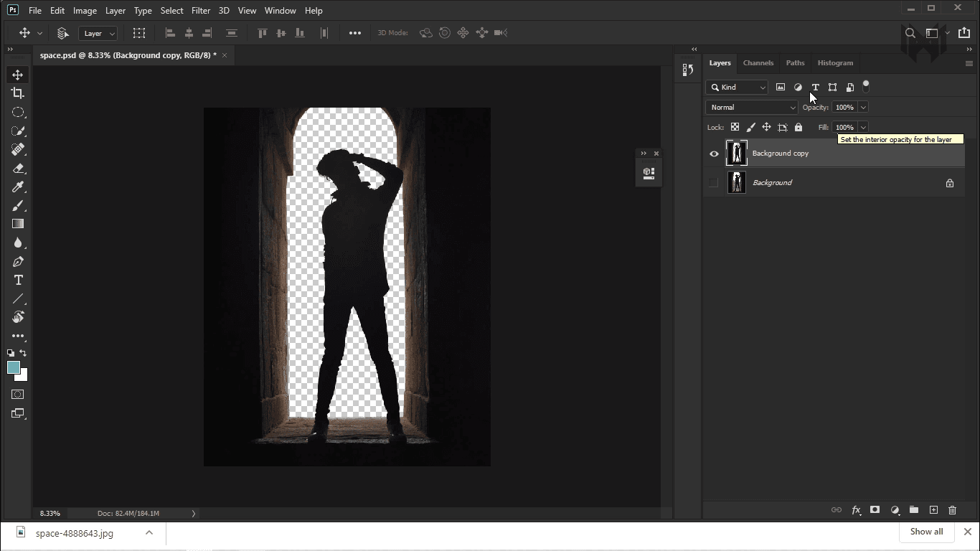Select the Quick Selection tool
Viewport: 980px width, 551px height.
(18, 131)
